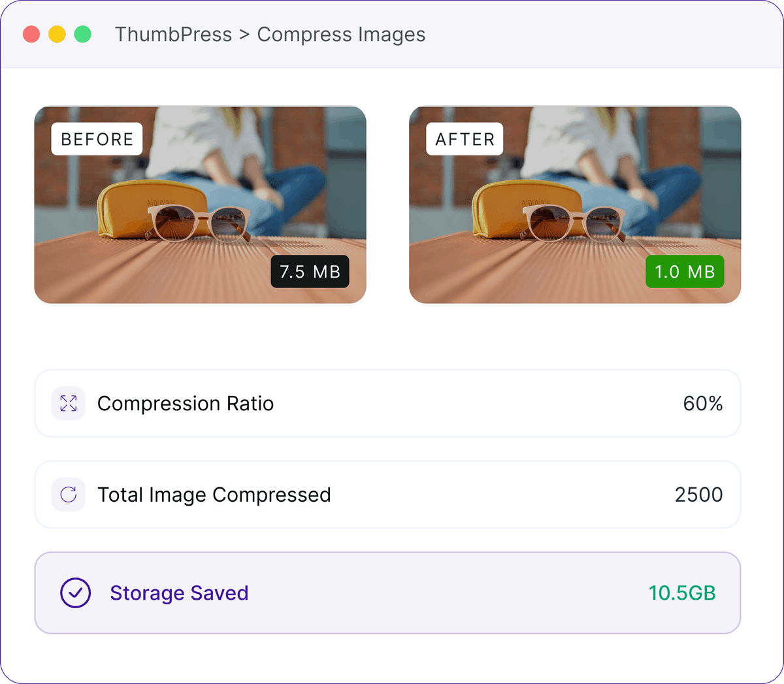Click the expand arrows icon beside Compression Ratio
This screenshot has height=684, width=784.
69,403
